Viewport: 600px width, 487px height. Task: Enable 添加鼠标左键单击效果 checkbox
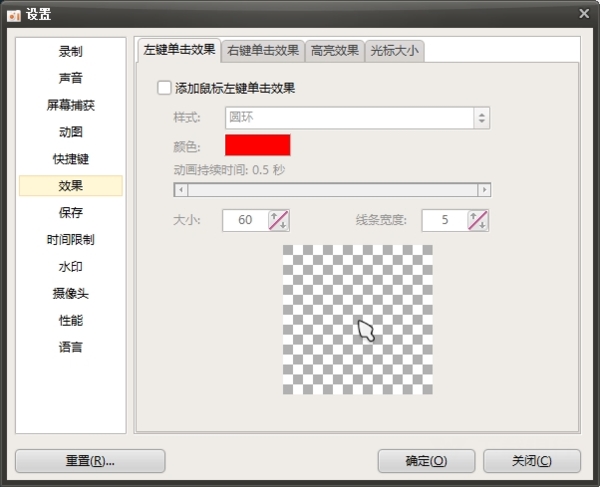point(164,88)
